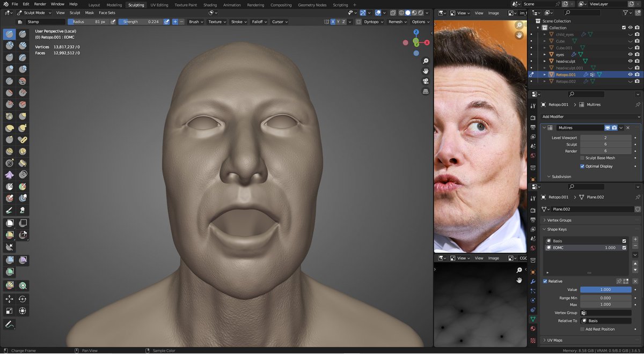Open the Face Sets menu
Image resolution: width=644 pixels, height=354 pixels.
point(107,12)
